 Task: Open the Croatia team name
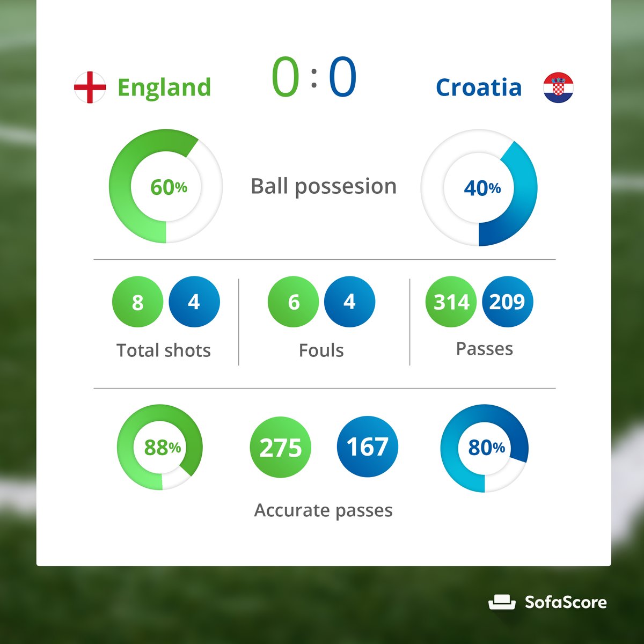click(x=479, y=87)
